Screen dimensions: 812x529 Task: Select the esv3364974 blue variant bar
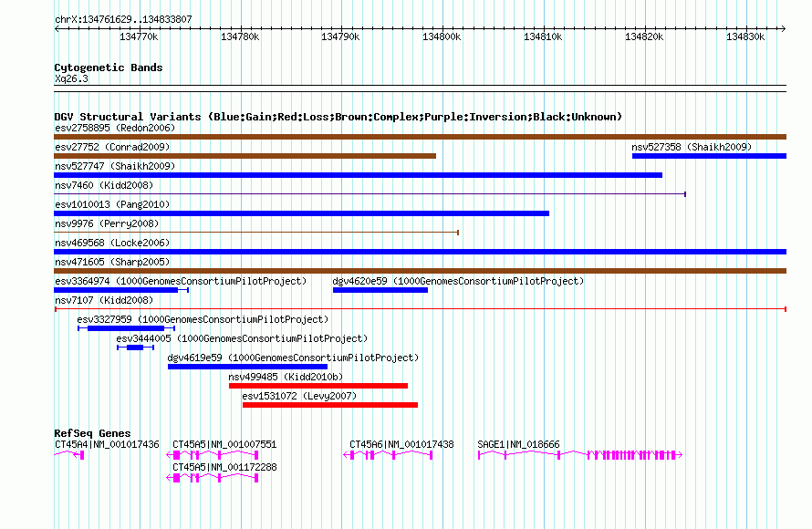point(121,290)
